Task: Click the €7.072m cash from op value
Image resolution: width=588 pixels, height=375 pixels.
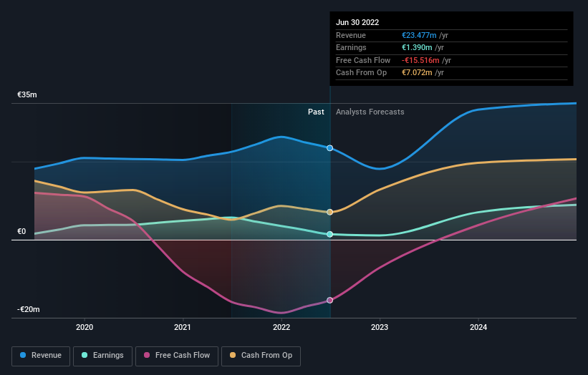Action: pyautogui.click(x=417, y=73)
